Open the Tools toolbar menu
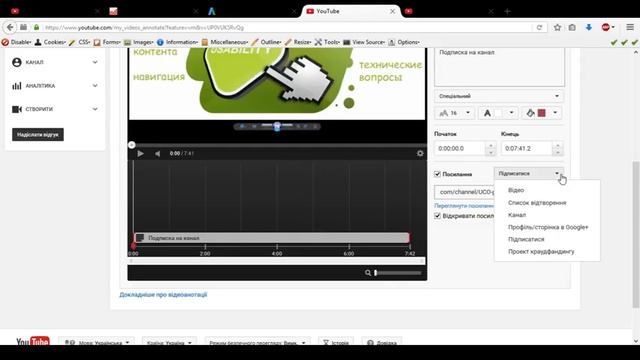This screenshot has height=360, width=640. coord(327,42)
